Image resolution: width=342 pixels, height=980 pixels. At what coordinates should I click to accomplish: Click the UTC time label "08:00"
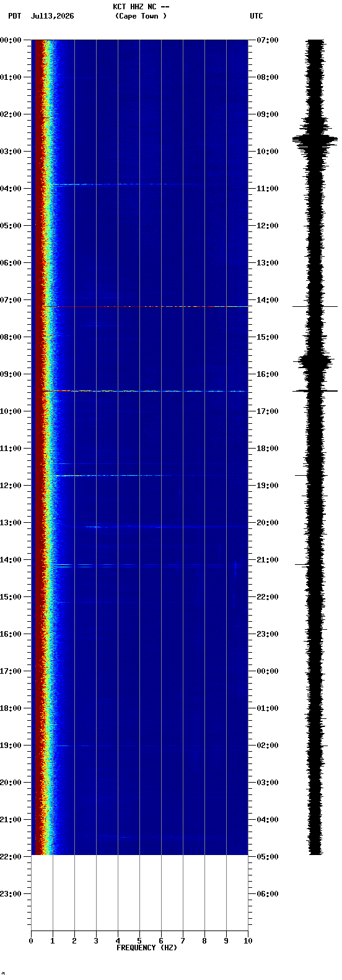[x=268, y=77]
